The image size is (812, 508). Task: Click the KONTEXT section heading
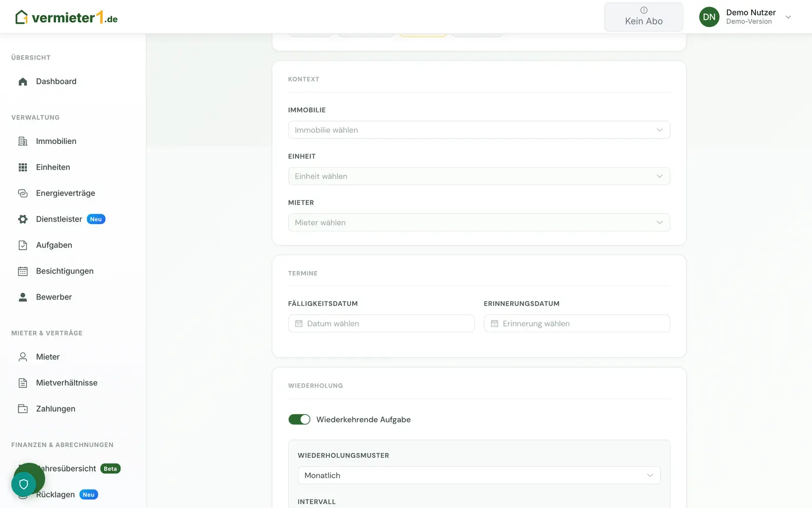click(x=303, y=79)
